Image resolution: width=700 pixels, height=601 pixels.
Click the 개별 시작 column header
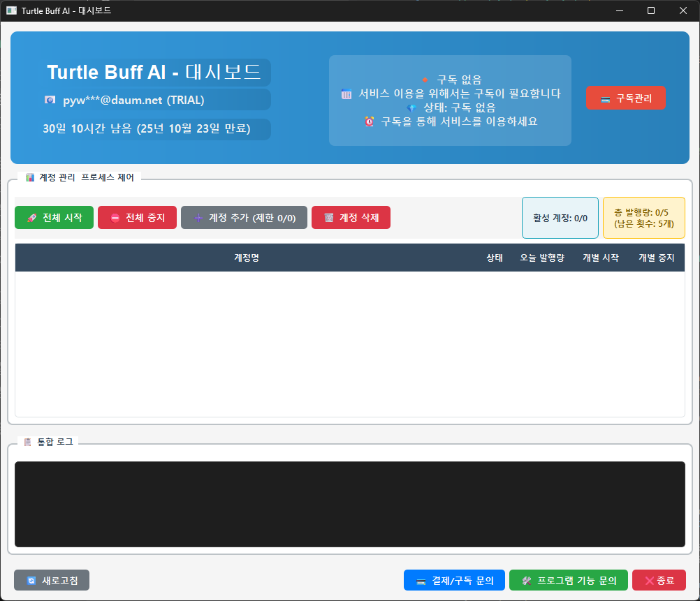600,258
